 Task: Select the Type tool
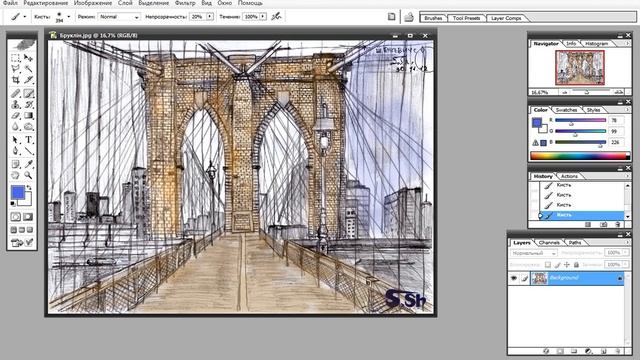click(x=28, y=140)
